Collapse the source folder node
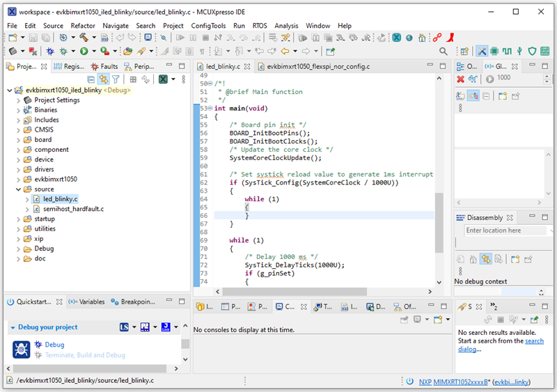This screenshot has width=557, height=392. 19,189
